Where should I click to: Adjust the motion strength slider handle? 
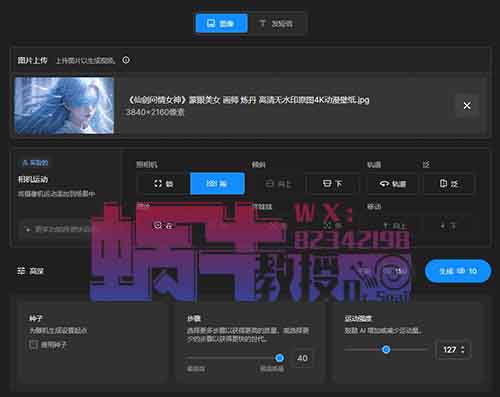coord(386,349)
